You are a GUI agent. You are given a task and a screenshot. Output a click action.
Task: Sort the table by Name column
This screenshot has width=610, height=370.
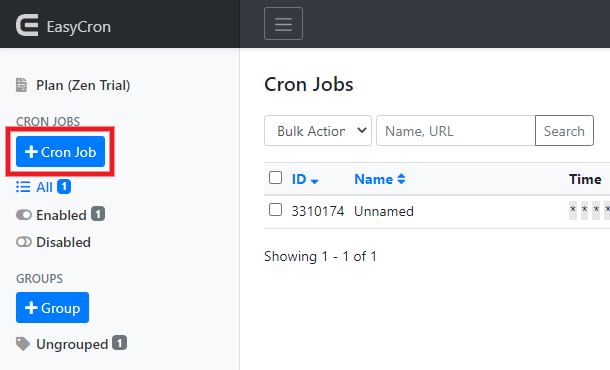pyautogui.click(x=380, y=179)
